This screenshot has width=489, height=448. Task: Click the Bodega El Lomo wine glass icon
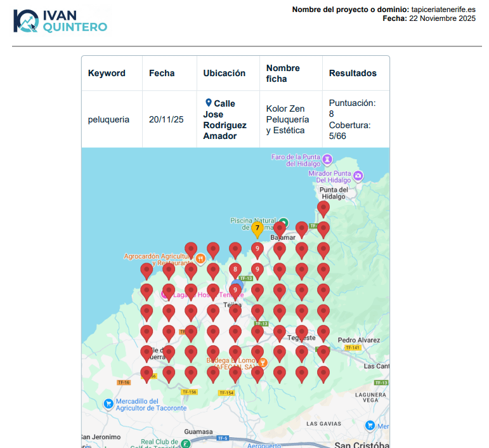click(263, 362)
